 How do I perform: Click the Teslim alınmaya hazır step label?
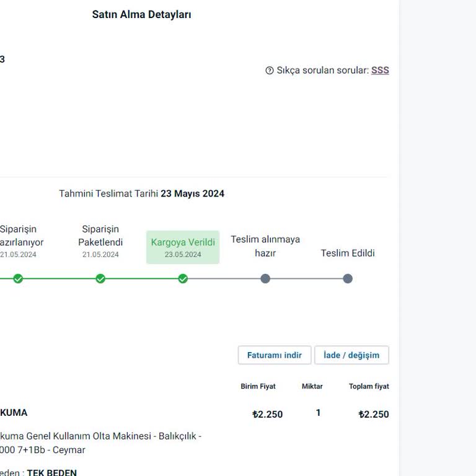[x=265, y=246]
